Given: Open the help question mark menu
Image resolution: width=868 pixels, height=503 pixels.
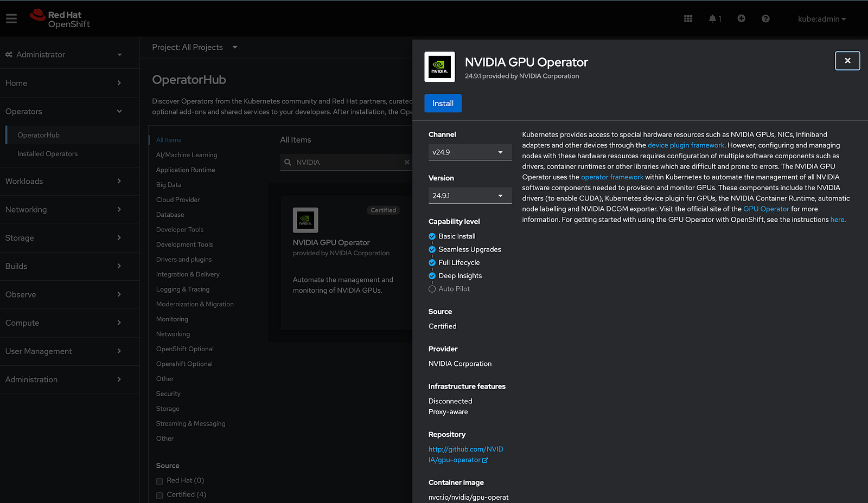Looking at the screenshot, I should (765, 18).
